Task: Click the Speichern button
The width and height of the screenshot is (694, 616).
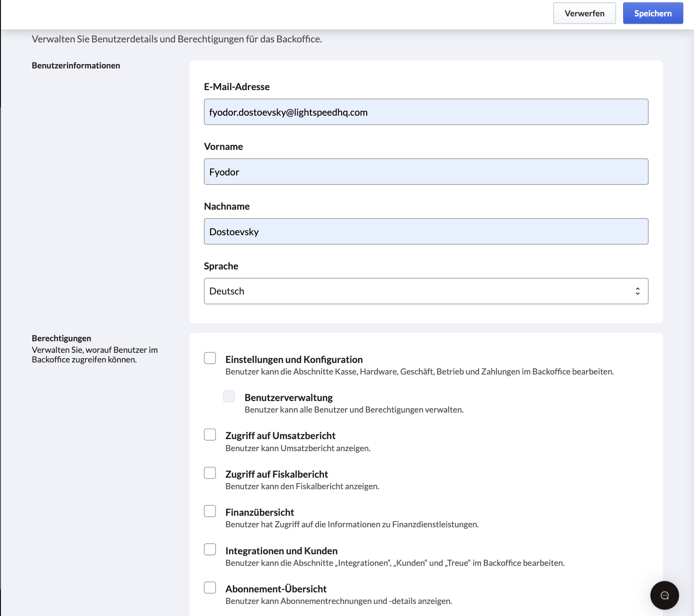Action: [x=653, y=13]
